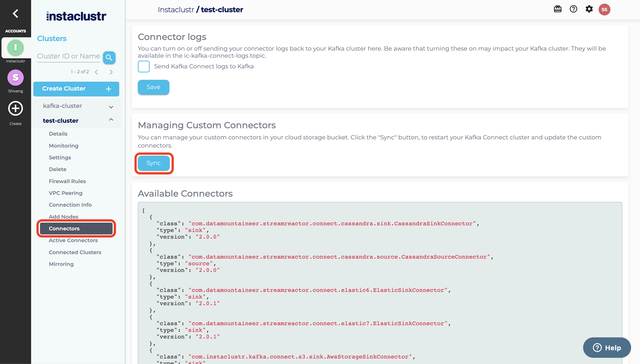640x364 pixels.
Task: Open the SS user profile avatar
Action: point(604,10)
